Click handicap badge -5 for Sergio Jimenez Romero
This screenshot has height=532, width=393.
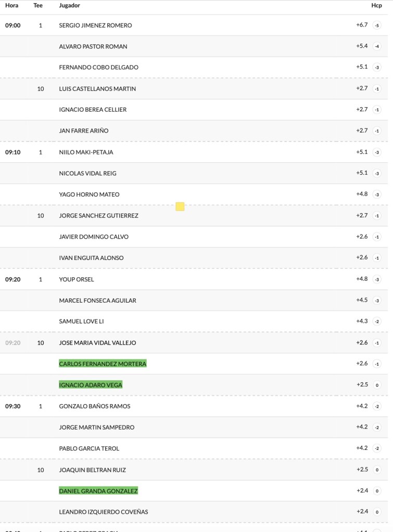377,25
